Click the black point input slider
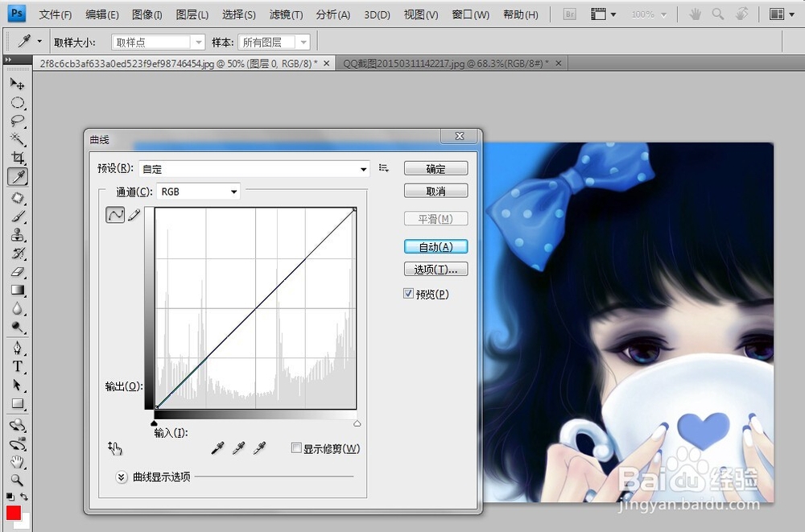The height and width of the screenshot is (532, 805). click(154, 423)
